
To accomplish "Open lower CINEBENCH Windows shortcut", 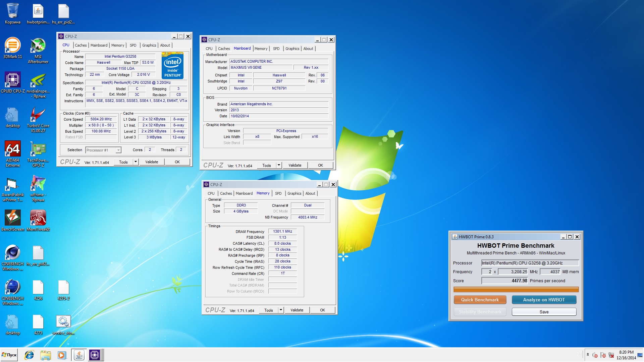I will pos(13,292).
